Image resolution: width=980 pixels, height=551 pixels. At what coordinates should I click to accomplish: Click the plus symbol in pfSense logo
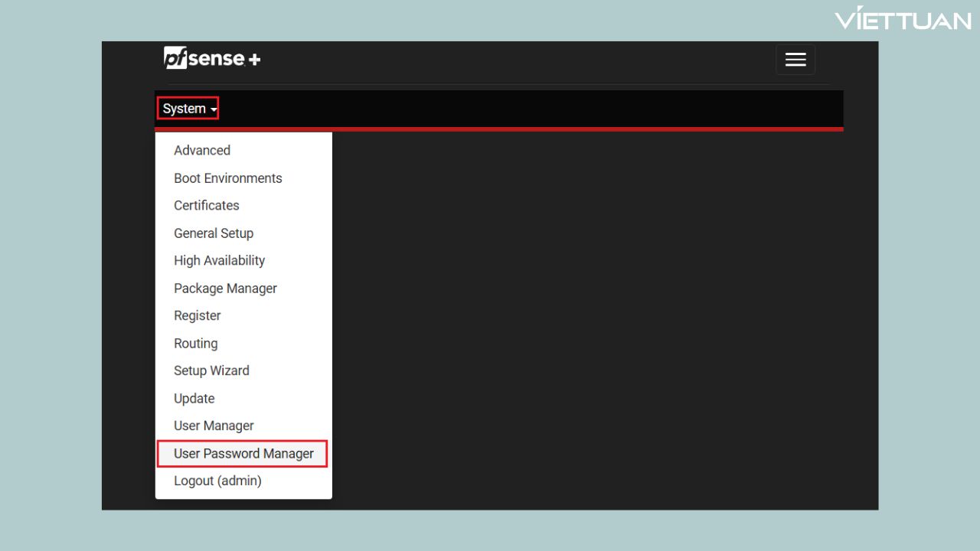(x=253, y=59)
